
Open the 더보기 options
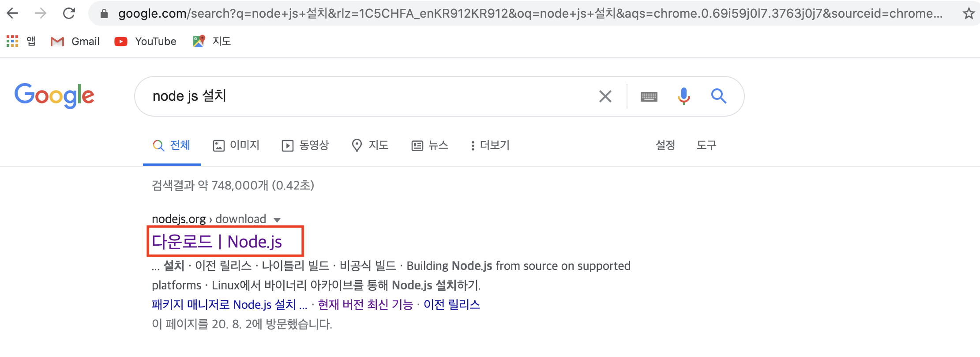pyautogui.click(x=489, y=145)
